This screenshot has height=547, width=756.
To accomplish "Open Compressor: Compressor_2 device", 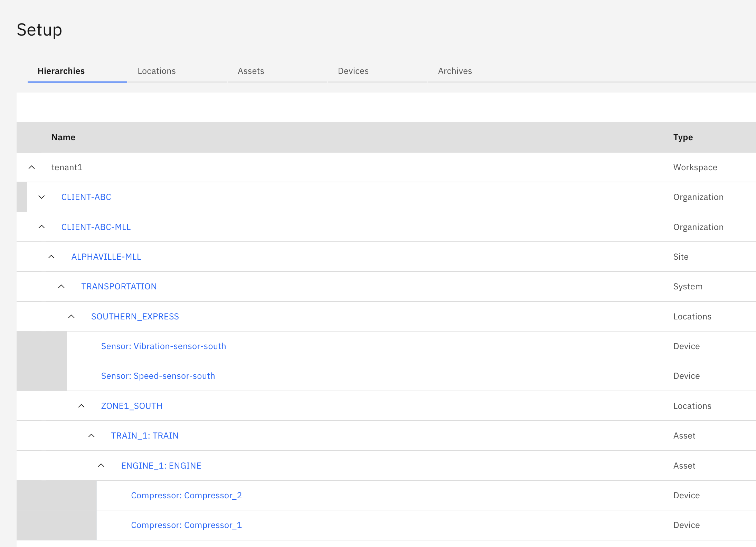I will coord(187,495).
